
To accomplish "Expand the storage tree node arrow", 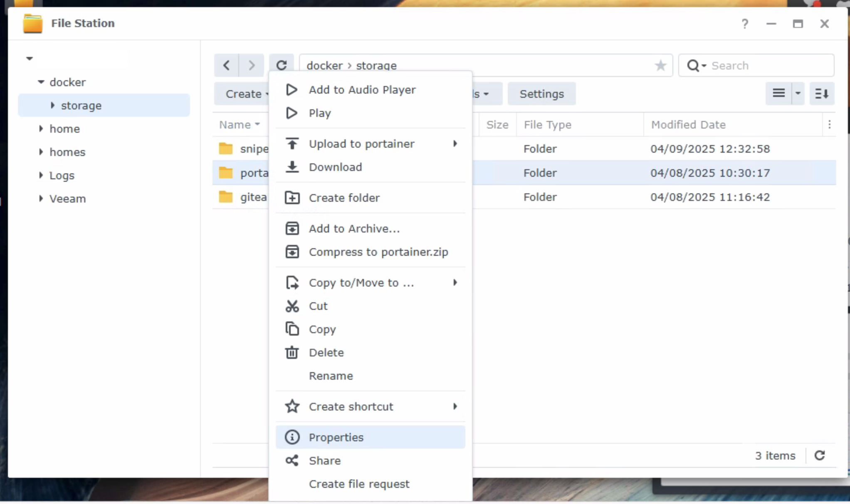I will click(52, 105).
